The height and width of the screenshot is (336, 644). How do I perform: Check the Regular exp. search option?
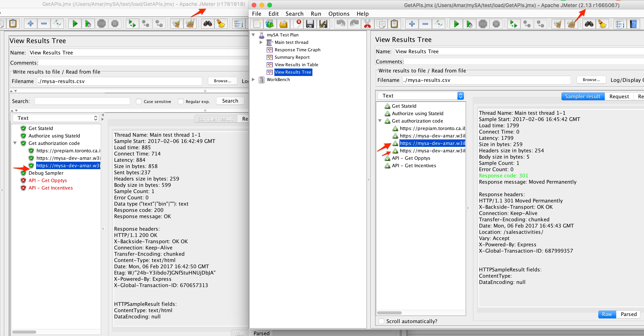[x=181, y=101]
